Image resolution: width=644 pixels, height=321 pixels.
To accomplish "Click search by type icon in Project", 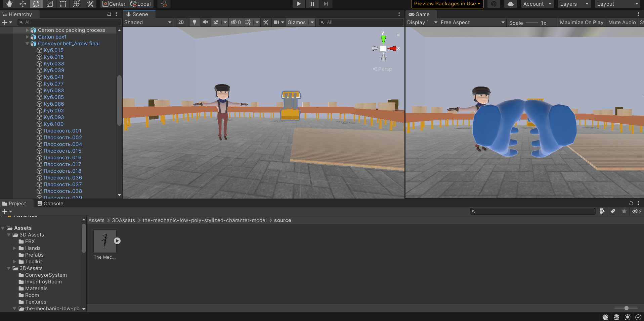I will click(602, 211).
